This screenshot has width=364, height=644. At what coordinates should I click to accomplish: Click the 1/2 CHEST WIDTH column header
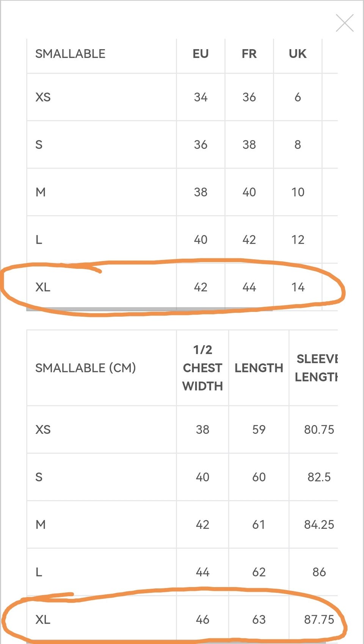(x=202, y=368)
